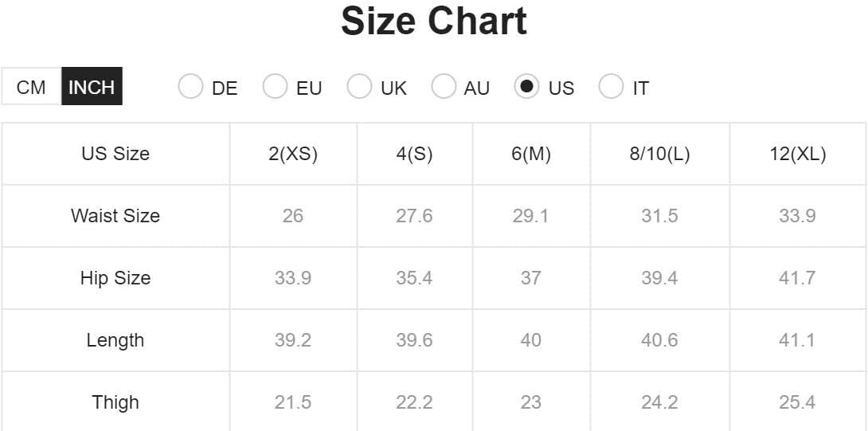The height and width of the screenshot is (431, 868).
Task: Select the 6(M) column header
Action: click(531, 154)
